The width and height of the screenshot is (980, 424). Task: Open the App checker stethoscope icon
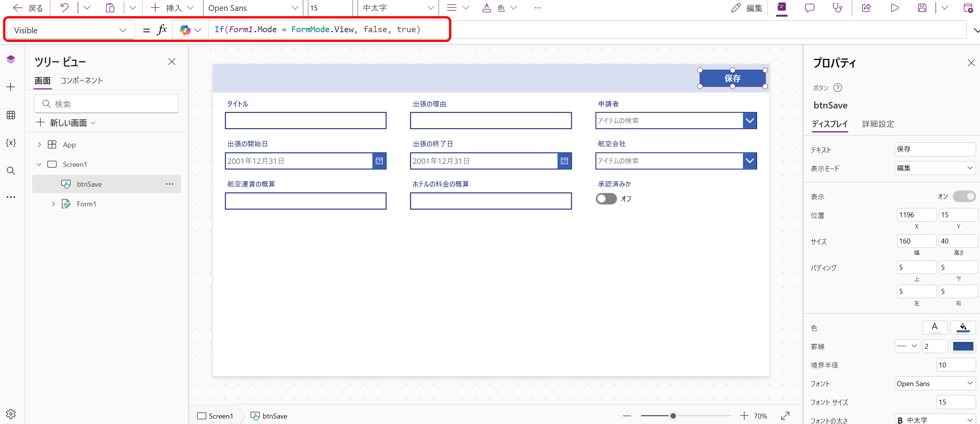click(837, 8)
